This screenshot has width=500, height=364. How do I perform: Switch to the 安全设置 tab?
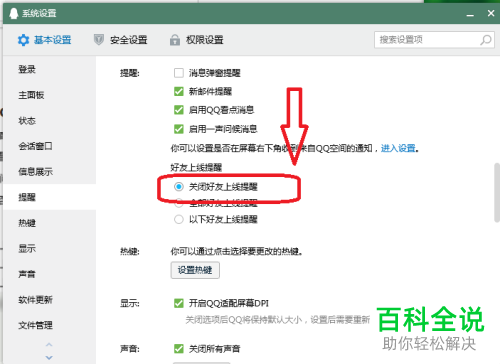(120, 40)
